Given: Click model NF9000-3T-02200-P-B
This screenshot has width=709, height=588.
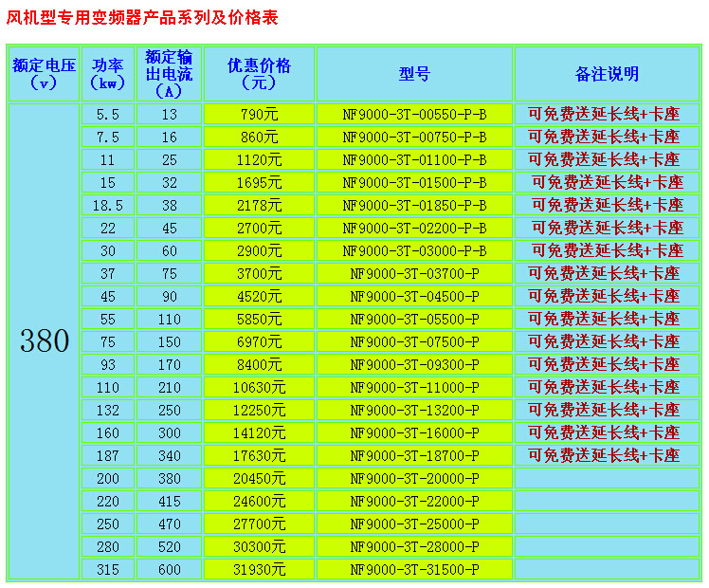Looking at the screenshot, I should [x=414, y=228].
